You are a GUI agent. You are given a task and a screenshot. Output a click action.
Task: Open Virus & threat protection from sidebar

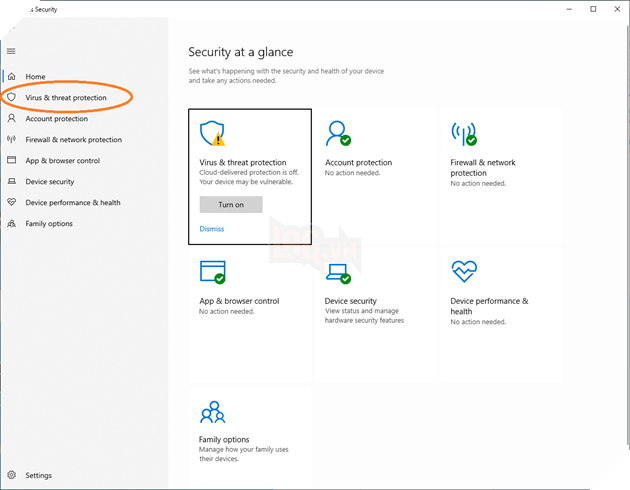pyautogui.click(x=66, y=98)
